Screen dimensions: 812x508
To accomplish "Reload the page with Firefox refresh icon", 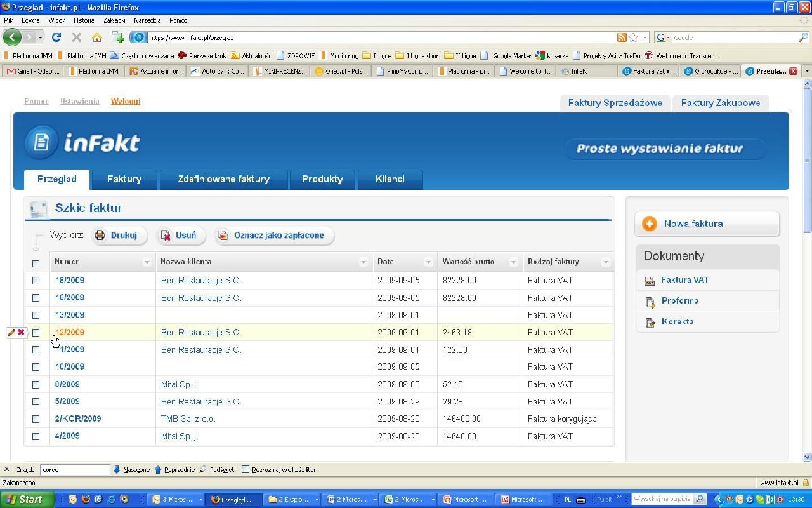I will click(x=56, y=37).
